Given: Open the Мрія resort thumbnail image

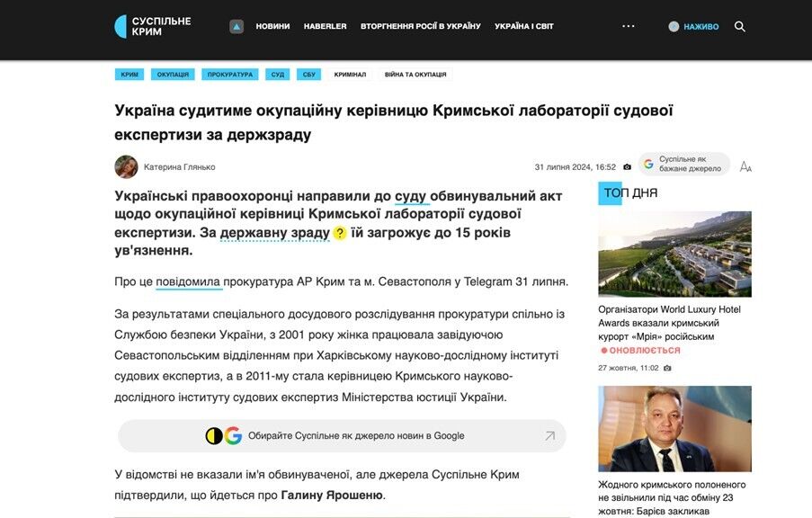Looking at the screenshot, I should (x=674, y=254).
